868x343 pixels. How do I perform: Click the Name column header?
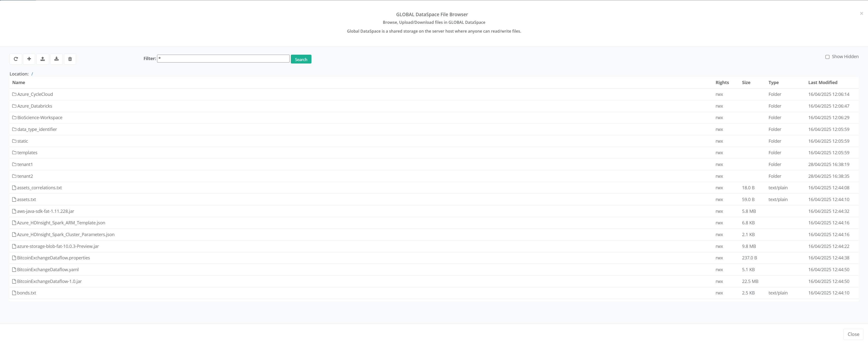[x=19, y=82]
